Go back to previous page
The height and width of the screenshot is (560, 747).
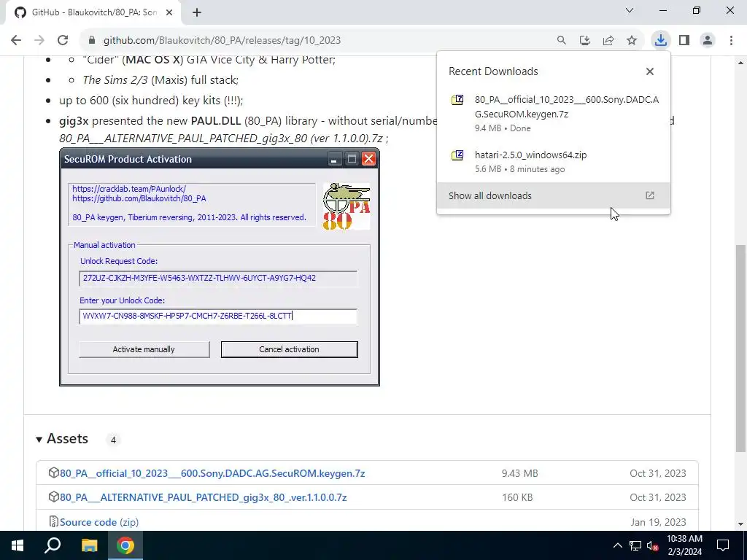[x=16, y=41]
